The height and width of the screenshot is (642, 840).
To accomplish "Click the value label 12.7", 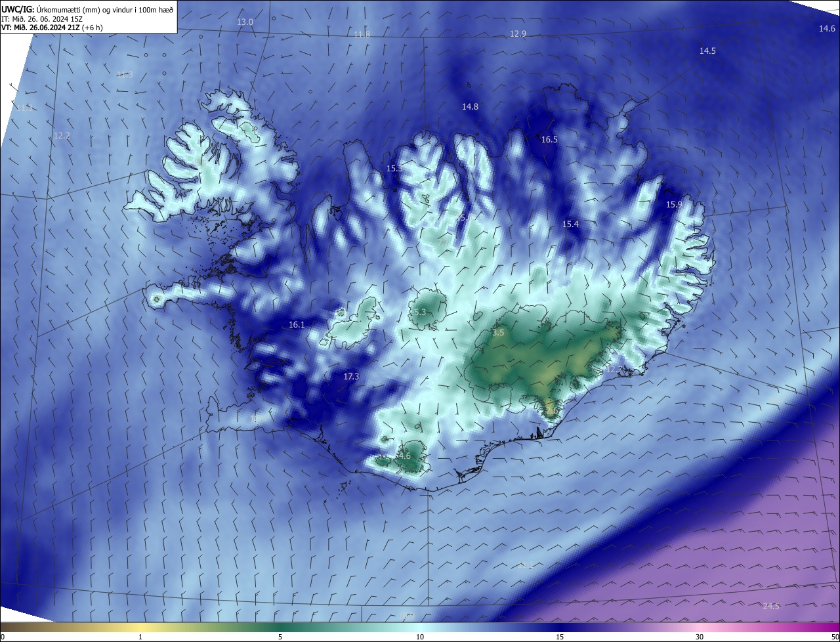I will (x=614, y=370).
